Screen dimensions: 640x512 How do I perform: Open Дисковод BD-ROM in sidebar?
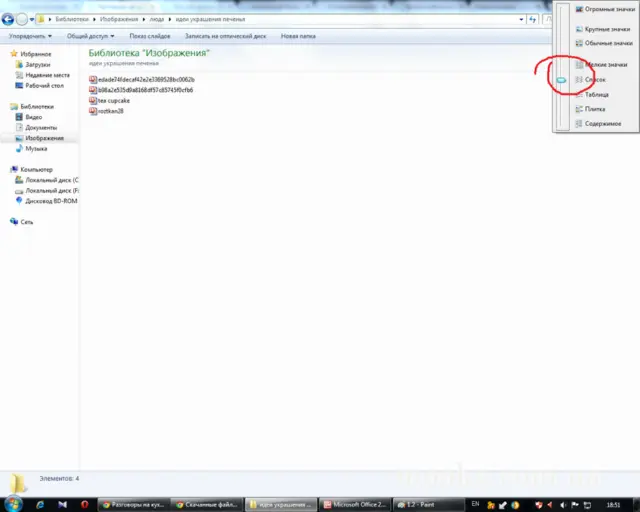coord(47,201)
